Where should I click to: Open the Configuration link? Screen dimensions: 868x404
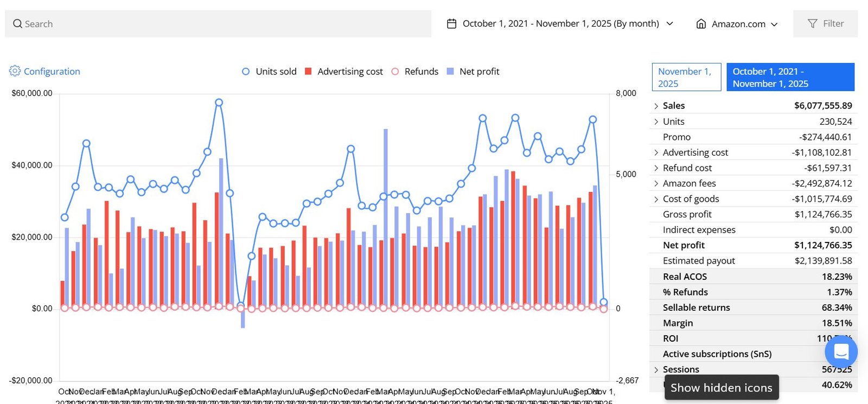pyautogui.click(x=52, y=72)
